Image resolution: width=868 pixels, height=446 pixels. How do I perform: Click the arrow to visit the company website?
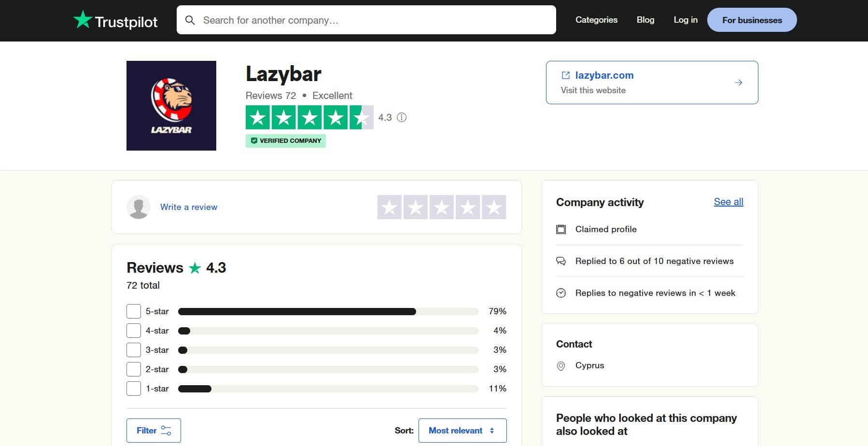click(x=739, y=82)
